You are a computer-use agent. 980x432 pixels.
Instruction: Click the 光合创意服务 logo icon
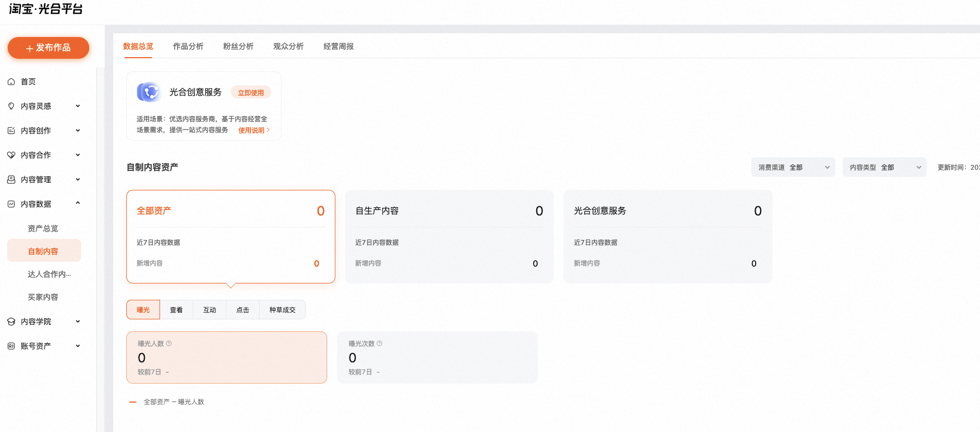click(x=149, y=92)
